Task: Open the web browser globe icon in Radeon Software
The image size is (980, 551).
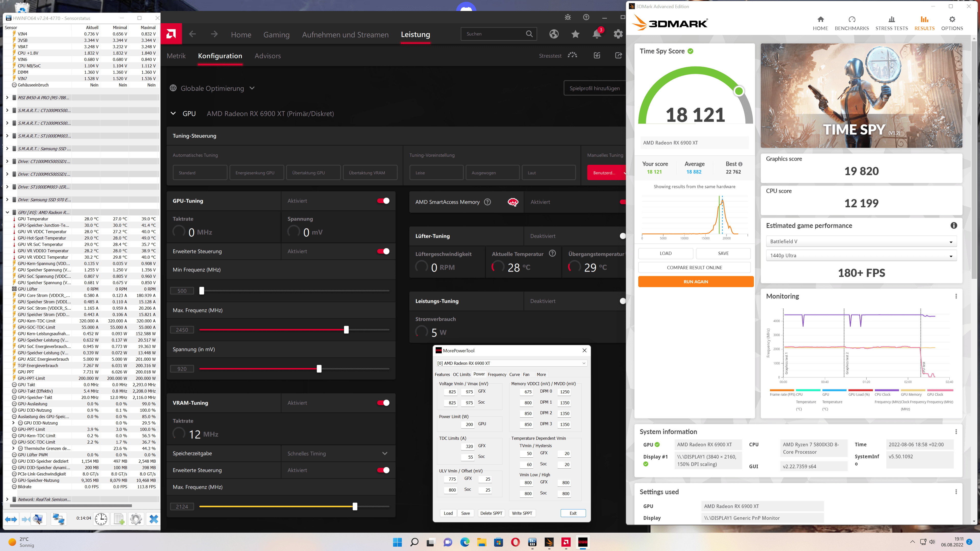Action: (x=554, y=34)
